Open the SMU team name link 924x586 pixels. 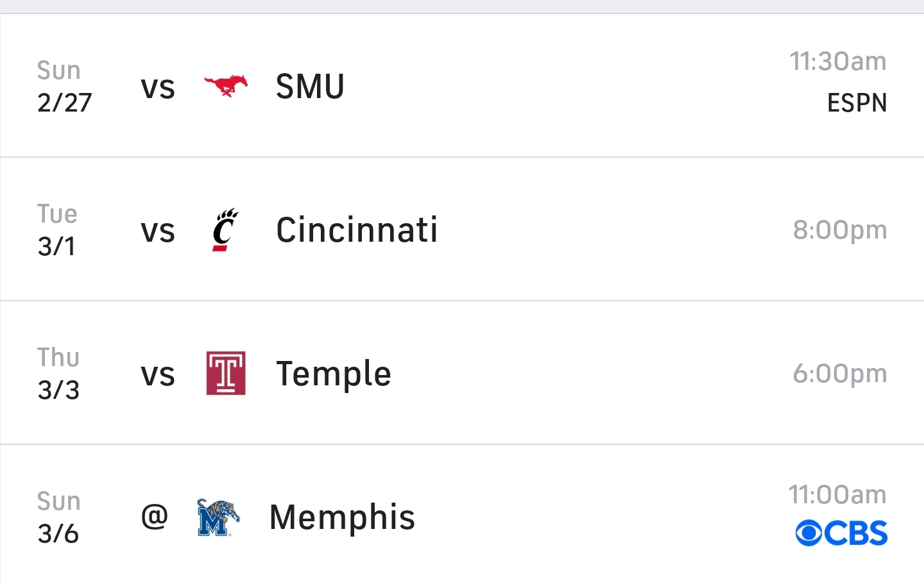(x=310, y=87)
